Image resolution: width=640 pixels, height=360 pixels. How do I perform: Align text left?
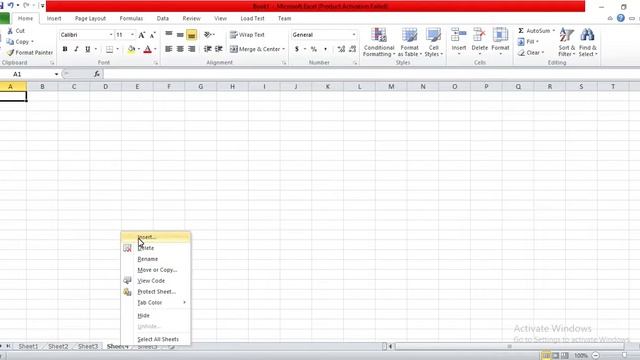point(169,49)
